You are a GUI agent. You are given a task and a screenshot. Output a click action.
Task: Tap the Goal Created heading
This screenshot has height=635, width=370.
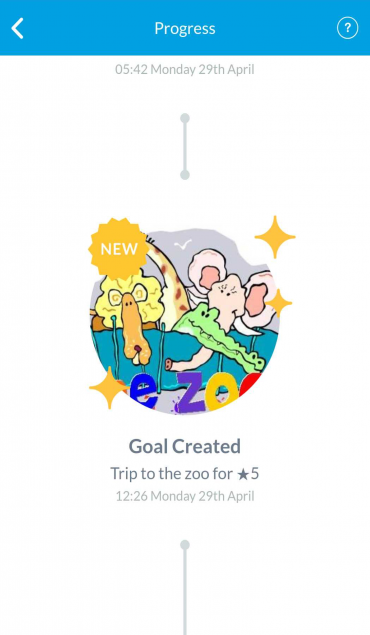(x=185, y=446)
